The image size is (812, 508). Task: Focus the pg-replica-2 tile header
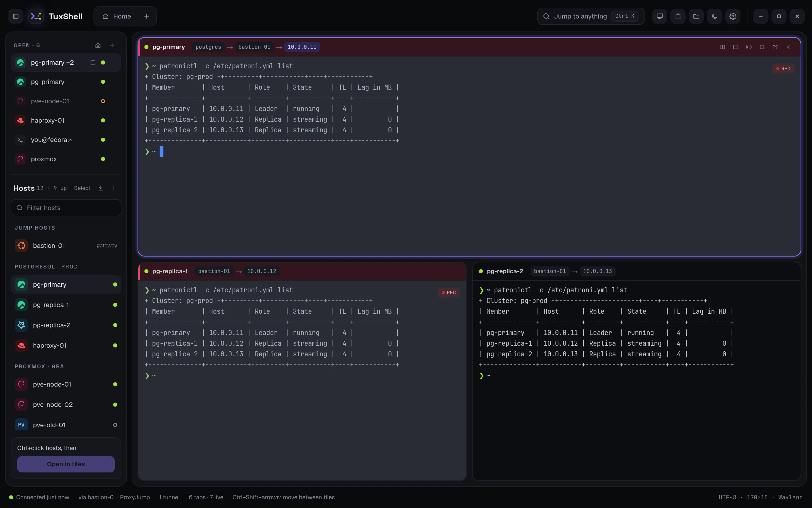pyautogui.click(x=636, y=271)
